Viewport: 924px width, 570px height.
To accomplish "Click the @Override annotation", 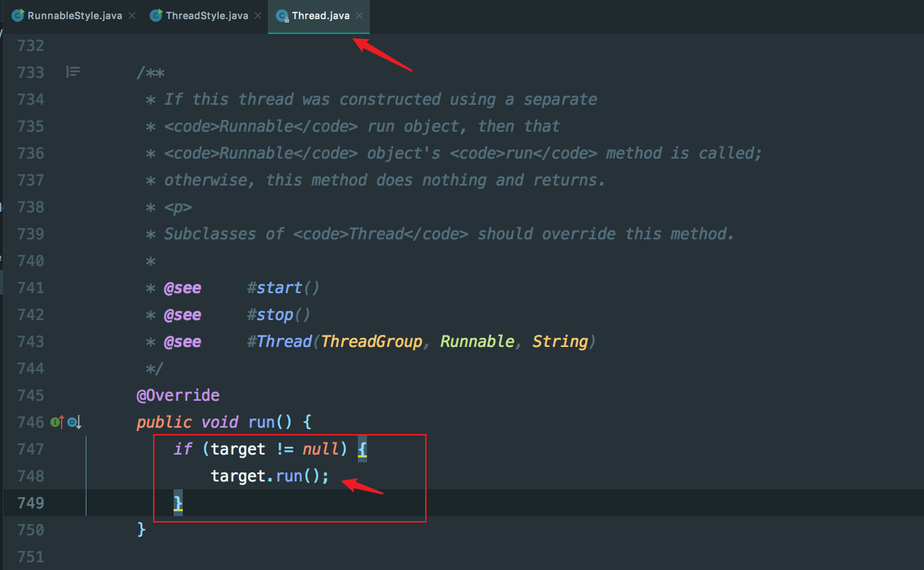I will pyautogui.click(x=179, y=395).
